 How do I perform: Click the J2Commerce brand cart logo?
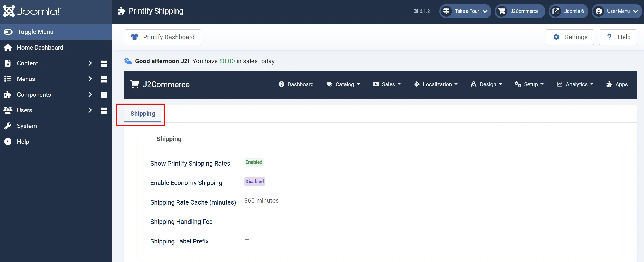pyautogui.click(x=135, y=84)
